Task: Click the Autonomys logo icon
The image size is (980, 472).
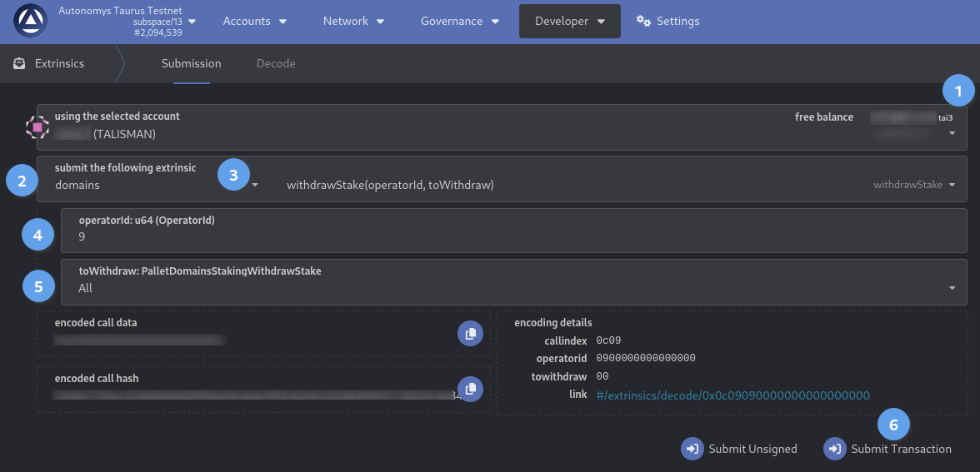Action: pos(31,22)
